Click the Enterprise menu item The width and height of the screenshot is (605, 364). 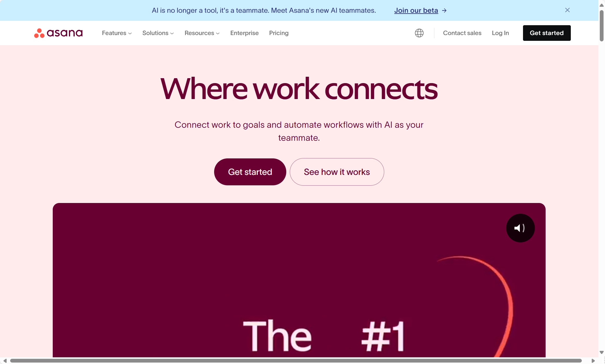tap(244, 33)
